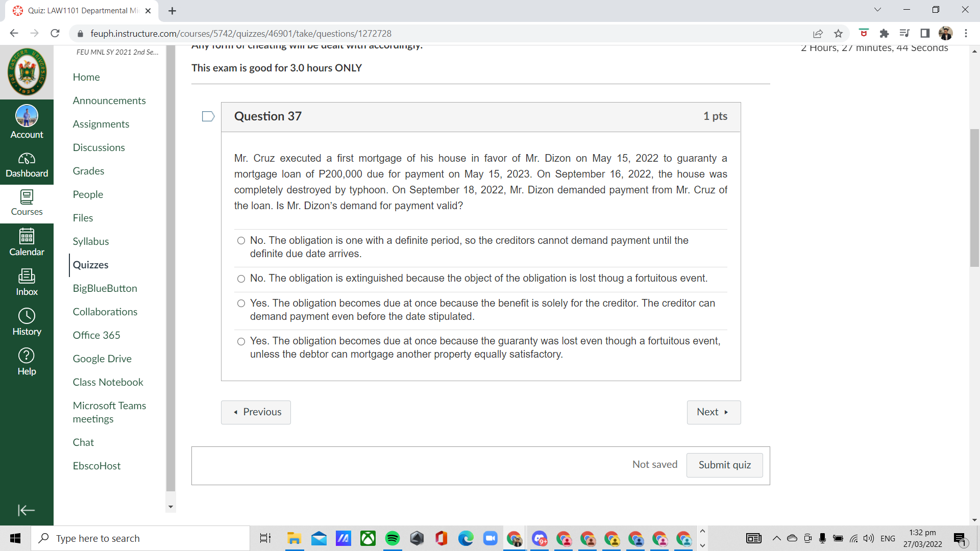Open the Quizzes section in course menu
The image size is (980, 551).
(x=90, y=265)
